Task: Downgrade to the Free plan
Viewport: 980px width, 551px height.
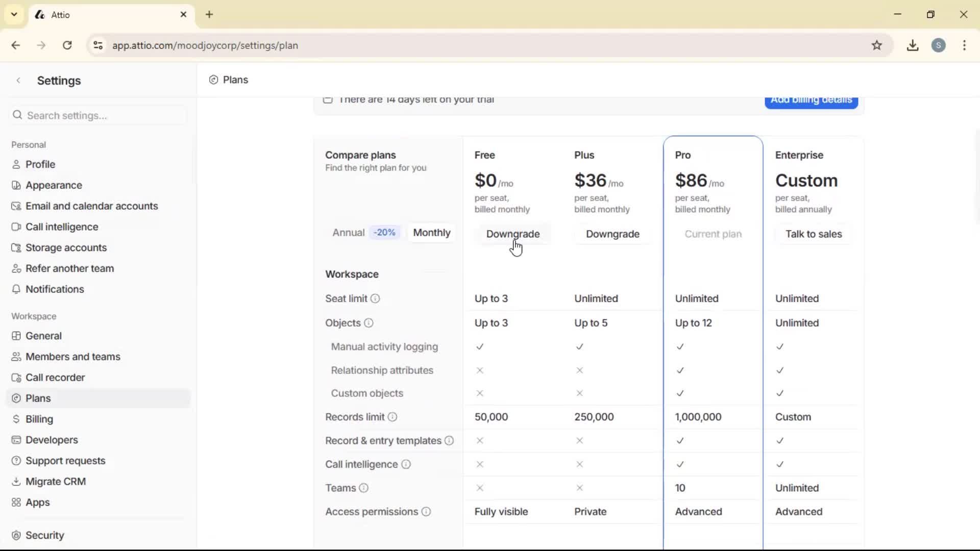Action: (x=513, y=234)
